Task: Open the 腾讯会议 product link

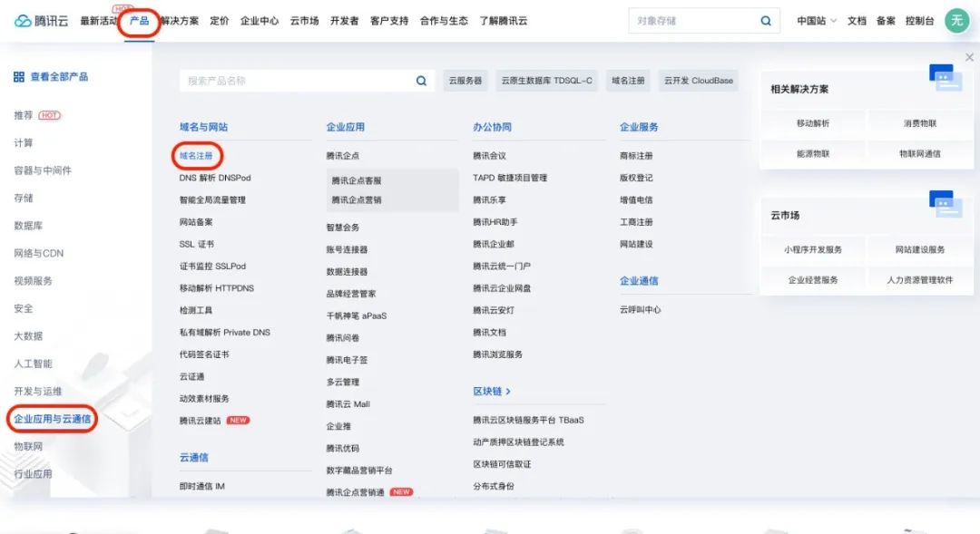Action: click(489, 156)
